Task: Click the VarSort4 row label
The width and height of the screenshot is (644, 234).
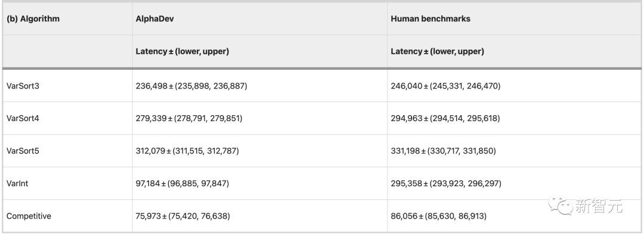Action: 23,118
